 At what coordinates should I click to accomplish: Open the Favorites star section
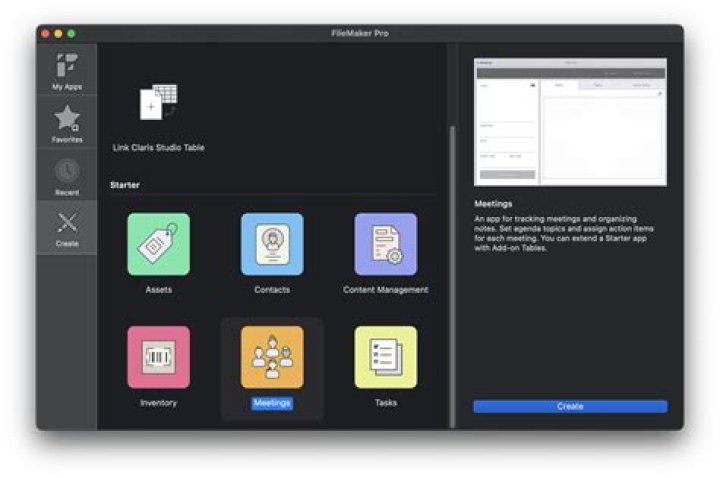(67, 122)
